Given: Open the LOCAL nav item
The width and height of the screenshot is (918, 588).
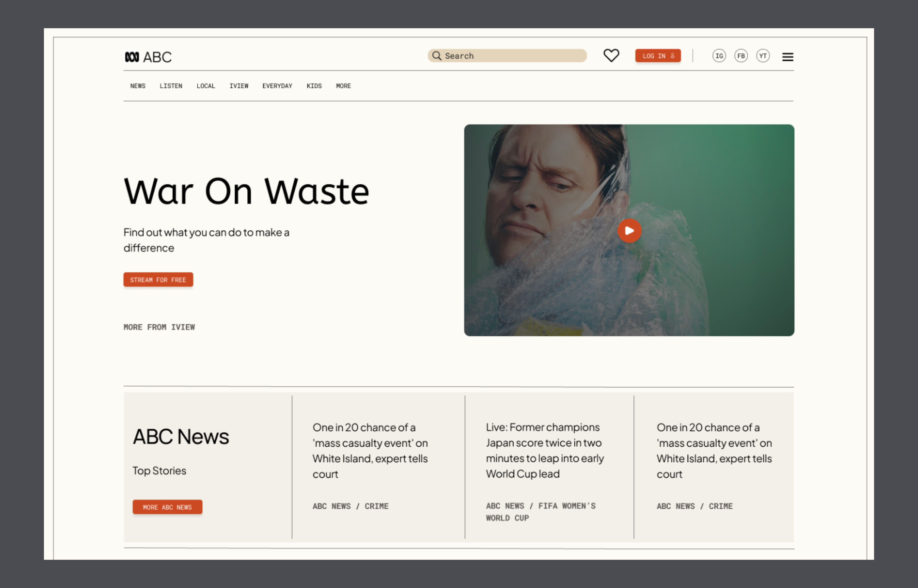Looking at the screenshot, I should (206, 86).
